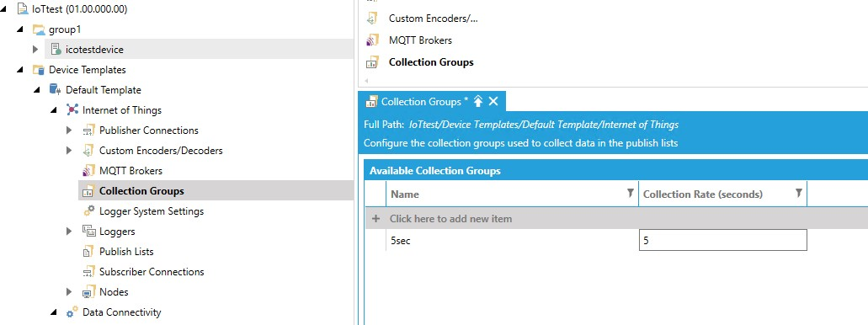Click the icotestdevice device icon
Screen dimensions: 868x325
click(x=56, y=50)
